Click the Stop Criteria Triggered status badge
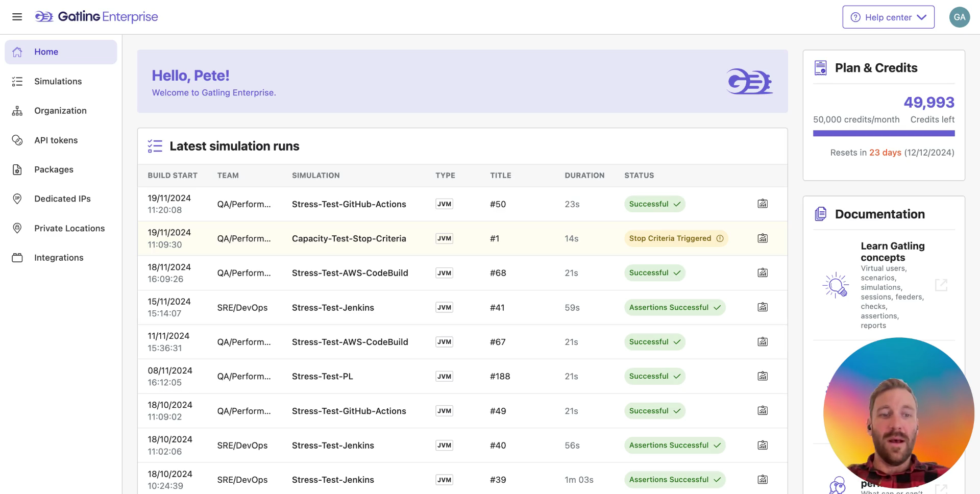 pyautogui.click(x=676, y=238)
